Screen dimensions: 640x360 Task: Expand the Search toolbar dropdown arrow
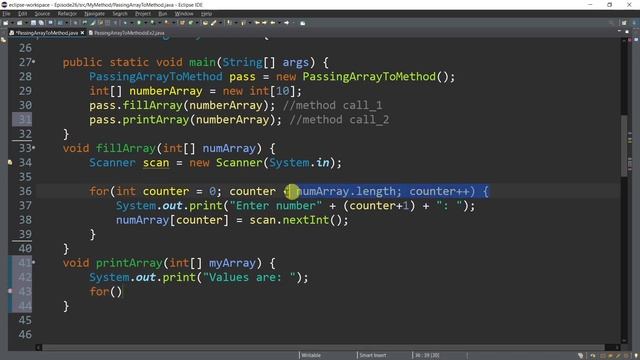[x=220, y=23]
